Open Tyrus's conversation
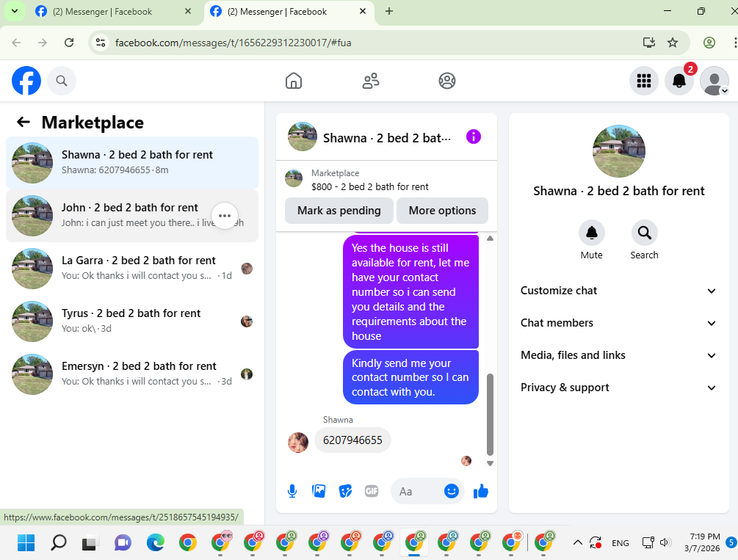 132,321
